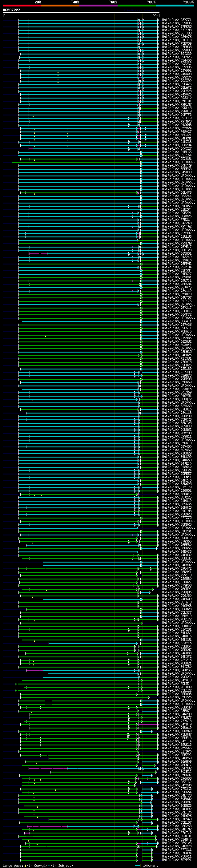Pick the UniRef100_A6SBS3 row label
Viewport: 197px width, 868px height.
click(177, 426)
